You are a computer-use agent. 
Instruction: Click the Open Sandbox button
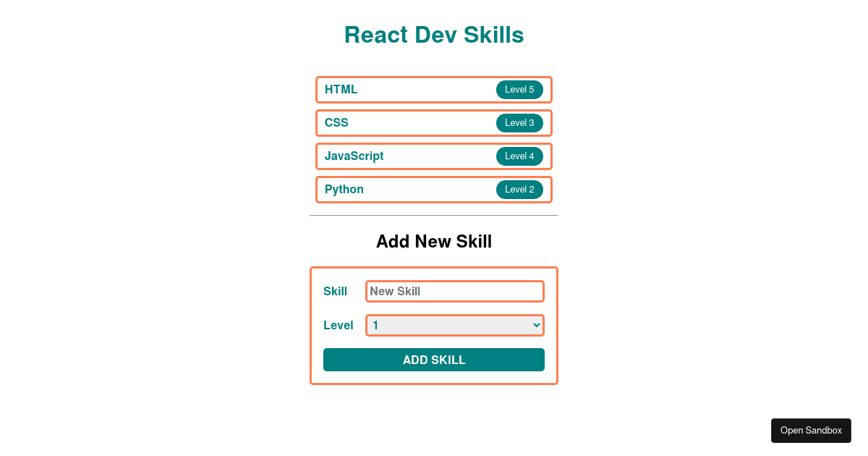811,430
